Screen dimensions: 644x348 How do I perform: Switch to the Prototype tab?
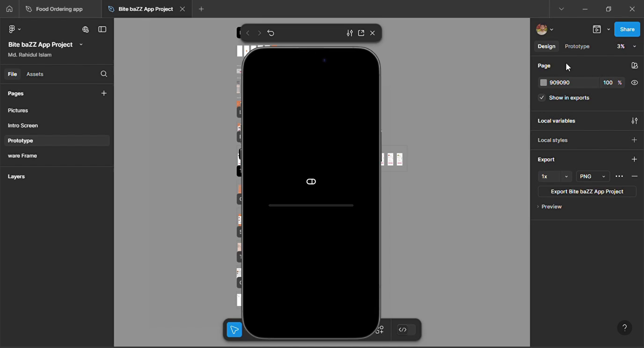[577, 46]
